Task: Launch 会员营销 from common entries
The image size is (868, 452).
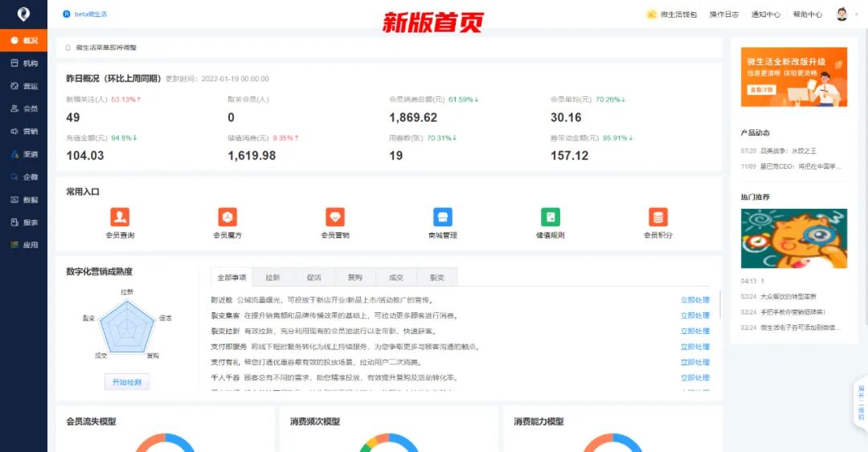Action: [x=335, y=217]
